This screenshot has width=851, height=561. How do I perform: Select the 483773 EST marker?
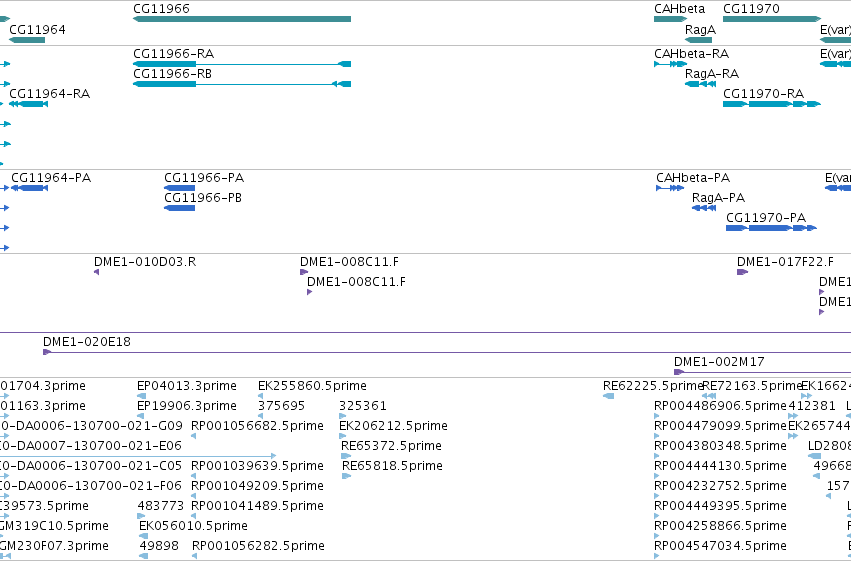141,517
